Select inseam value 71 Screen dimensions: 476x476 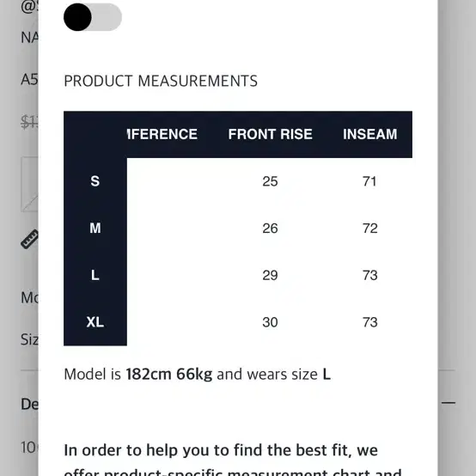click(x=369, y=181)
